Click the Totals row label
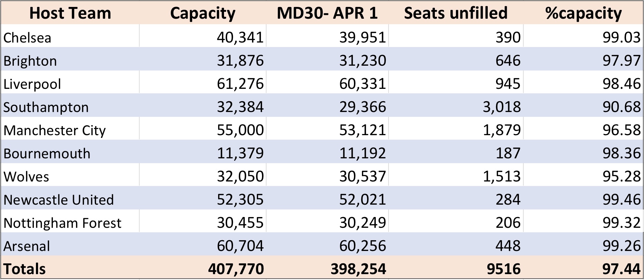The height and width of the screenshot is (280, 644). point(25,269)
